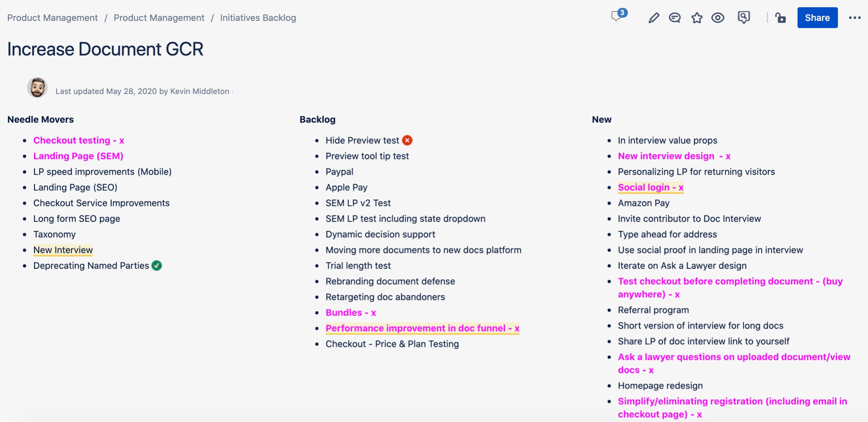The height and width of the screenshot is (422, 868).
Task: Give feedback using the feedback bubble icon
Action: [x=744, y=18]
